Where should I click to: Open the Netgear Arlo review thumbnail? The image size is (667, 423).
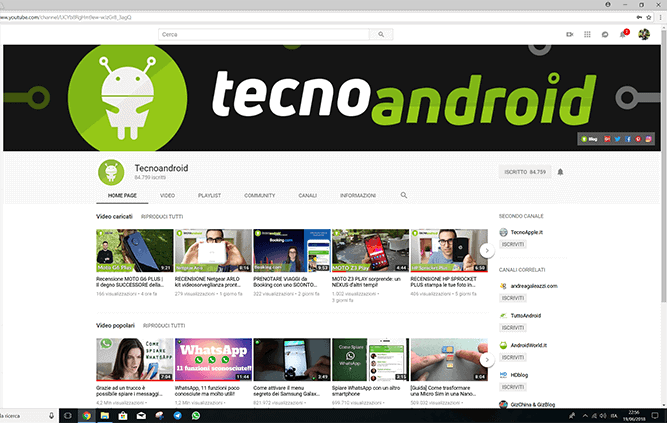point(213,251)
